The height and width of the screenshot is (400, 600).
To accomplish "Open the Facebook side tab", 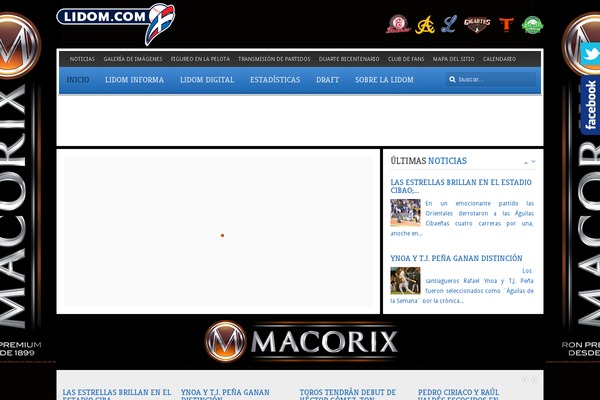I will pos(590,105).
